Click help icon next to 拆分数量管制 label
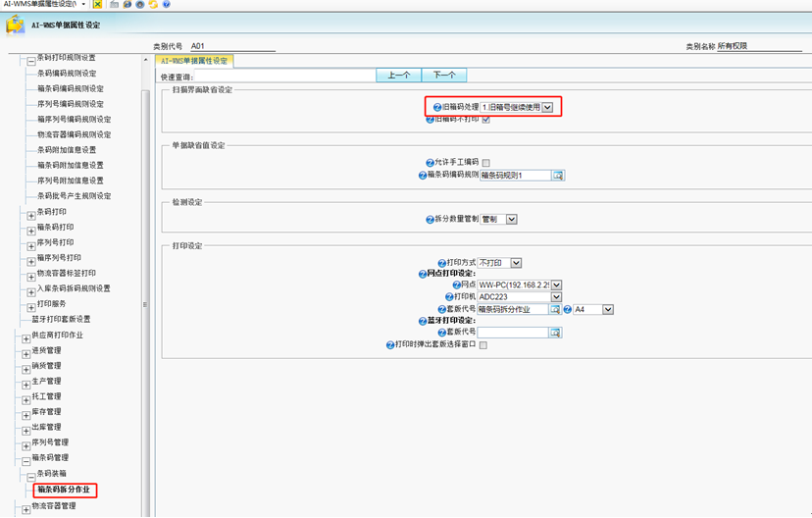Image resolution: width=812 pixels, height=518 pixels. [430, 219]
